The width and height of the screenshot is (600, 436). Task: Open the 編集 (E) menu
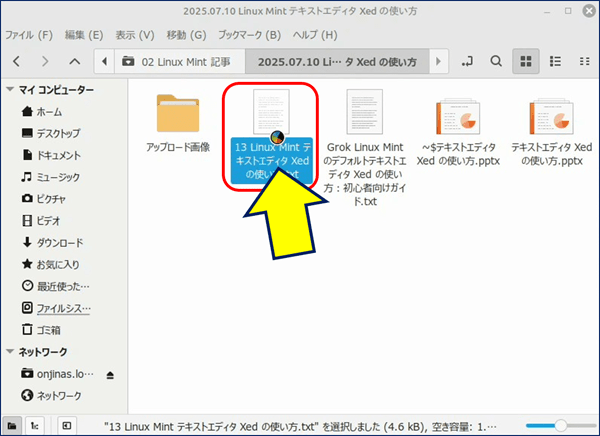pos(84,35)
